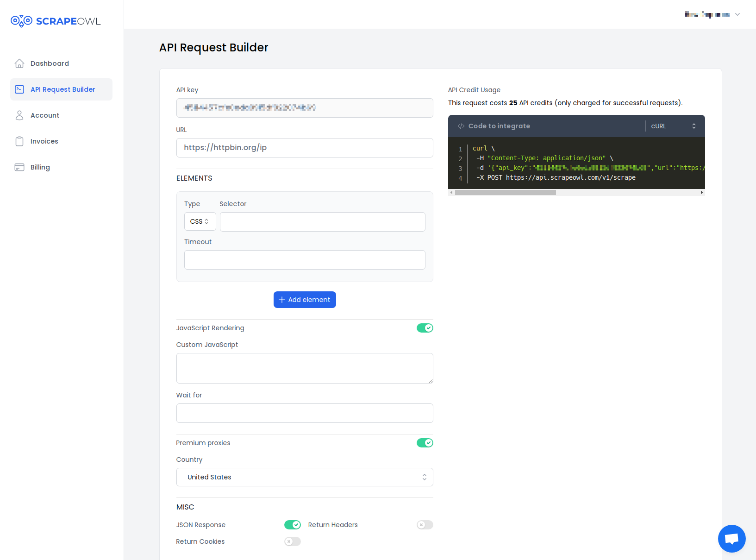Click the Billing credit card icon

click(19, 167)
